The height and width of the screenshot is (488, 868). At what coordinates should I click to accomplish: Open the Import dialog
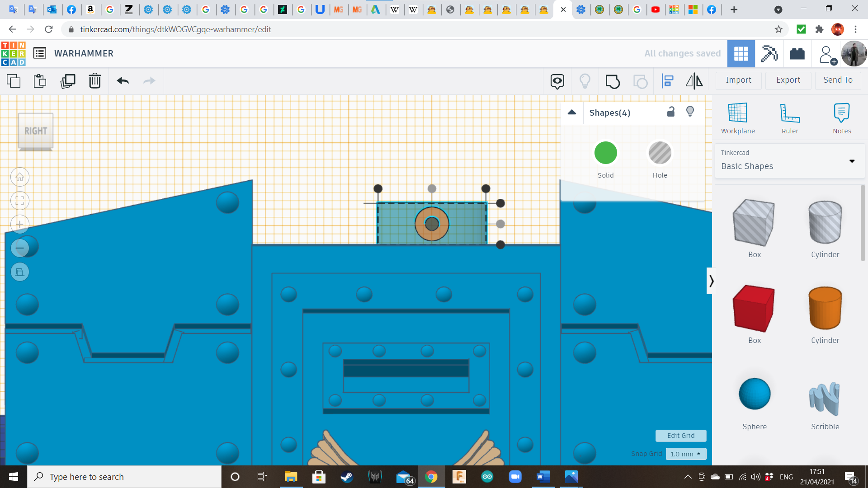[738, 80]
